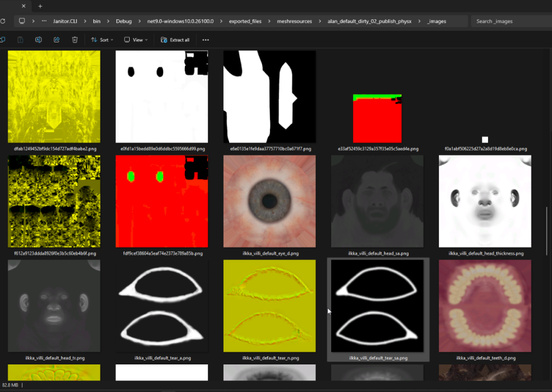Viewport: 552px width, 392px height.
Task: Click the Rename icon in toolbar
Action: [39, 40]
